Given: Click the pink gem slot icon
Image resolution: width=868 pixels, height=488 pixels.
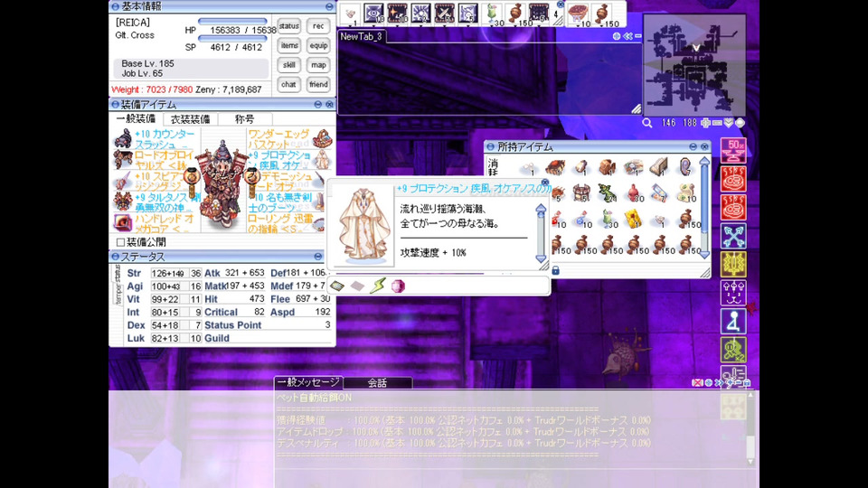Looking at the screenshot, I should pyautogui.click(x=398, y=286).
